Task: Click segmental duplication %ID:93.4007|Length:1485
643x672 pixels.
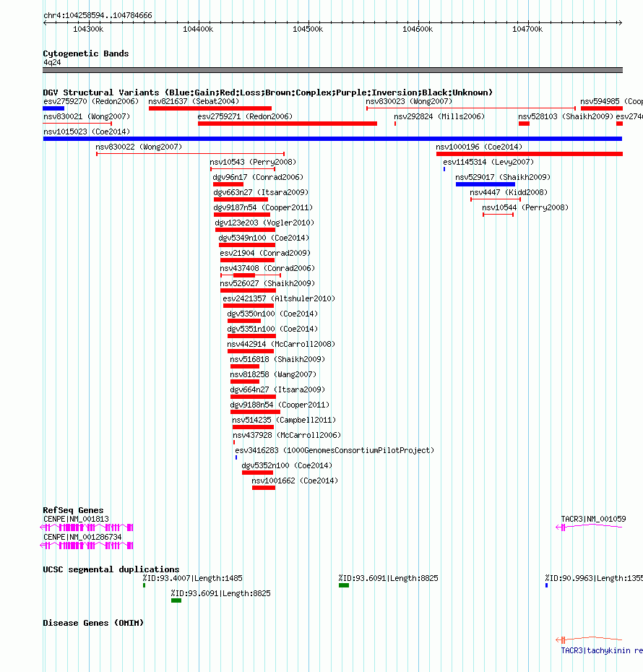Action: coord(192,579)
